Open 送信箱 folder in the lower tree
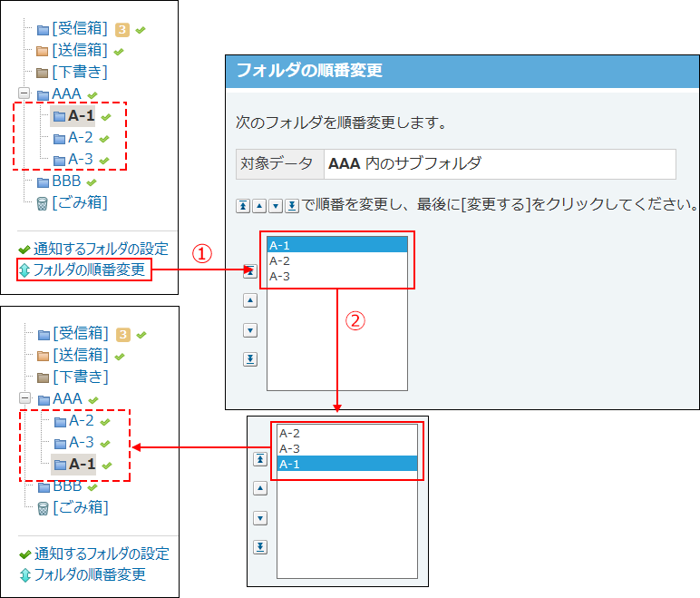Viewport: 700px width, 598px height. click(81, 355)
